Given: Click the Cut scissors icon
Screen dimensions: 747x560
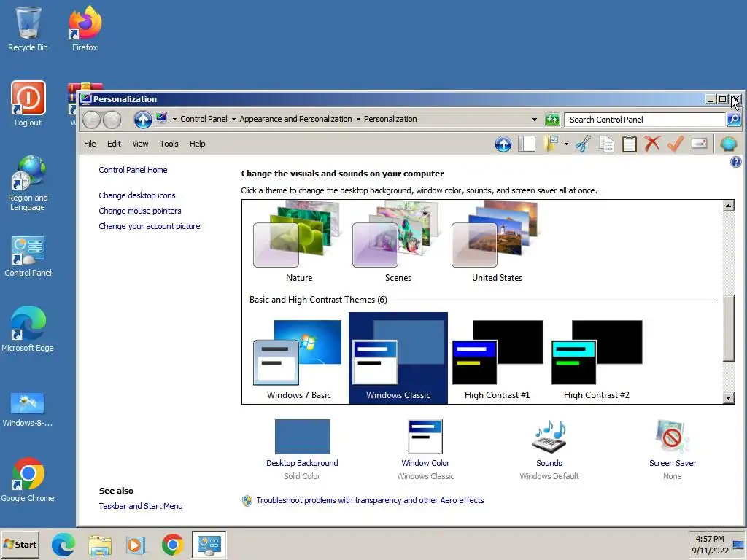Looking at the screenshot, I should [x=583, y=144].
